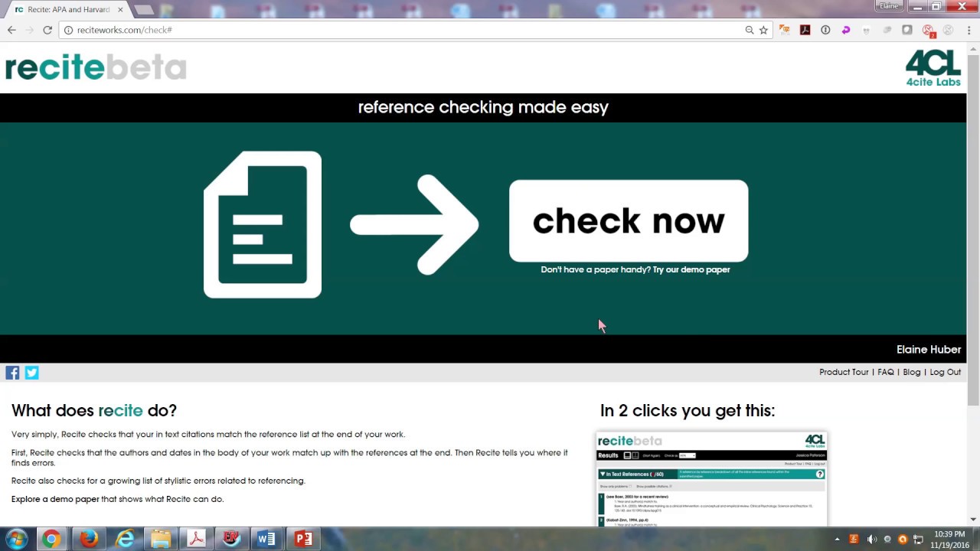
Task: Open Firefox from the taskbar
Action: click(x=88, y=539)
